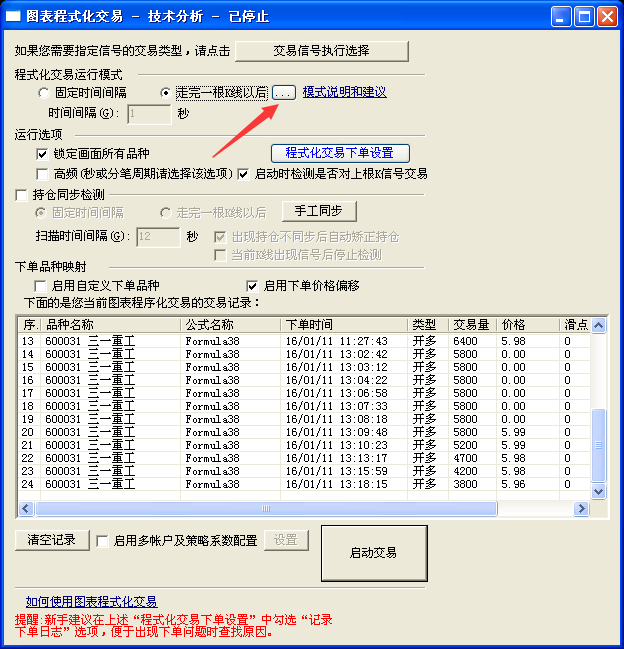Click the 时间间隔 seconds input field
Image resolution: width=624 pixels, height=649 pixels.
click(149, 114)
